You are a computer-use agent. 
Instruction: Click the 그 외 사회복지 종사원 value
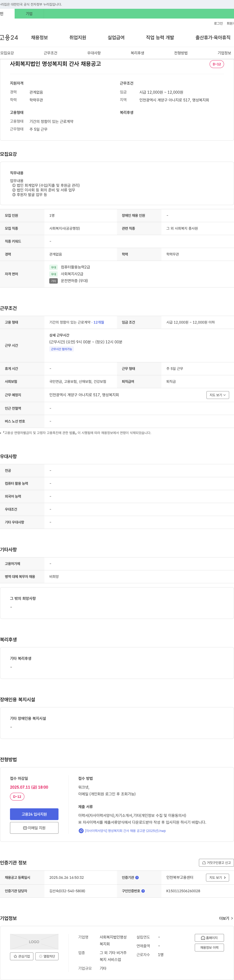click(x=182, y=228)
